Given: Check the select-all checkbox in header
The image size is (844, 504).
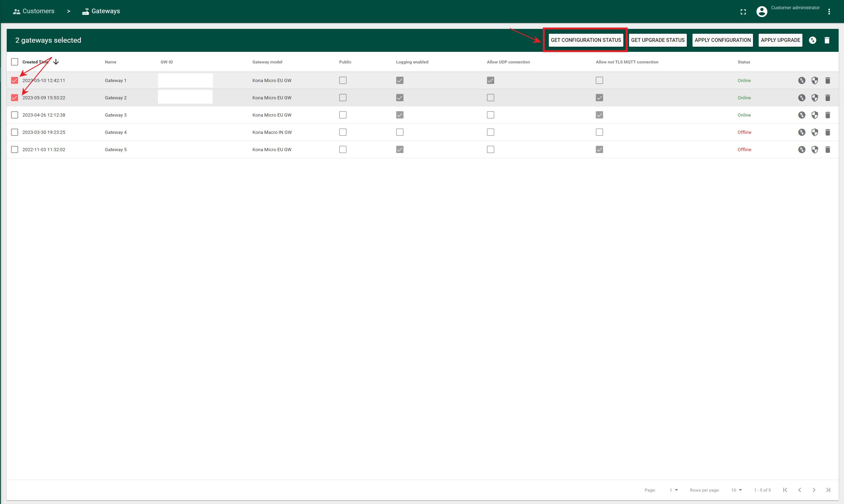Looking at the screenshot, I should pos(14,62).
